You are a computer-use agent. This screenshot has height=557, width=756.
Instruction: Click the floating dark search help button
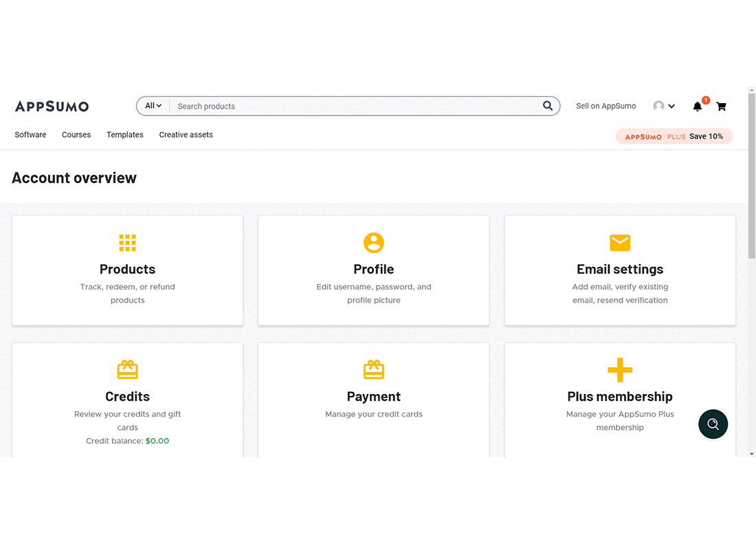(x=713, y=424)
